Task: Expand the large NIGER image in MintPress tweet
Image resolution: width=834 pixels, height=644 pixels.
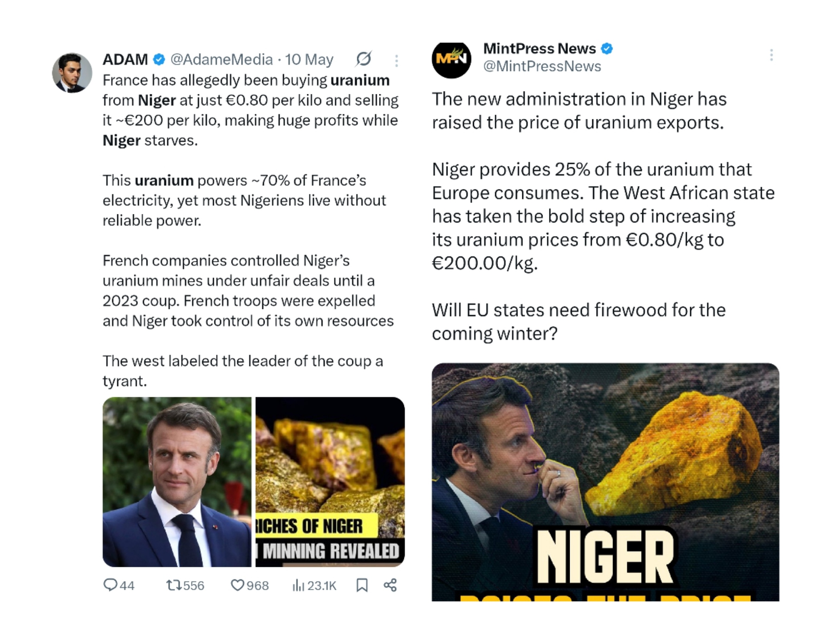Action: tap(605, 482)
